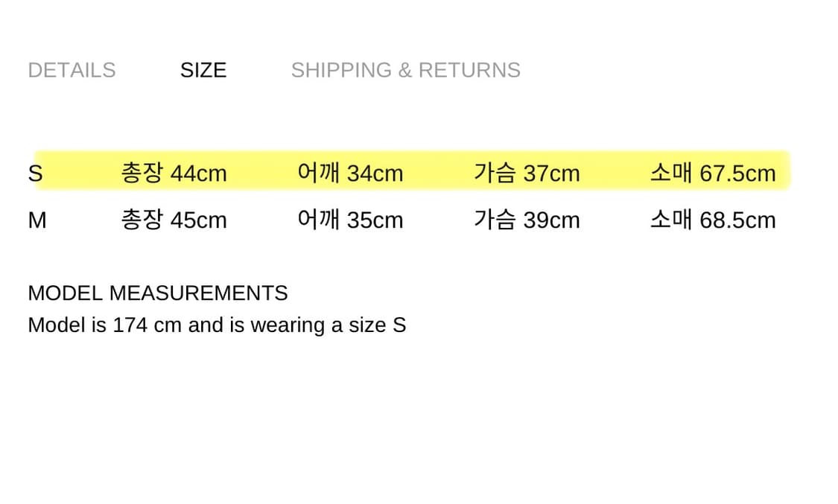The image size is (838, 504).
Task: Switch to the DETAILS tab
Action: point(72,70)
